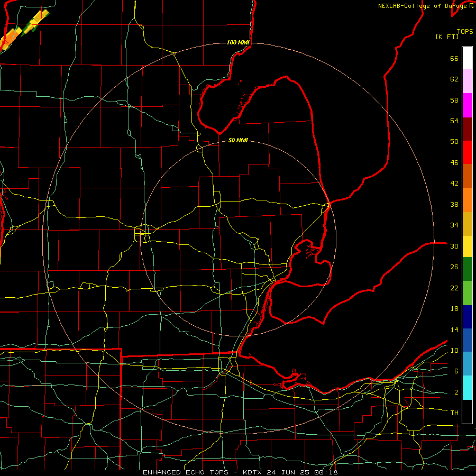Screen dimensions: 476x476
Task: Click the light blue 6-10 kft swatch
Action: point(467,364)
